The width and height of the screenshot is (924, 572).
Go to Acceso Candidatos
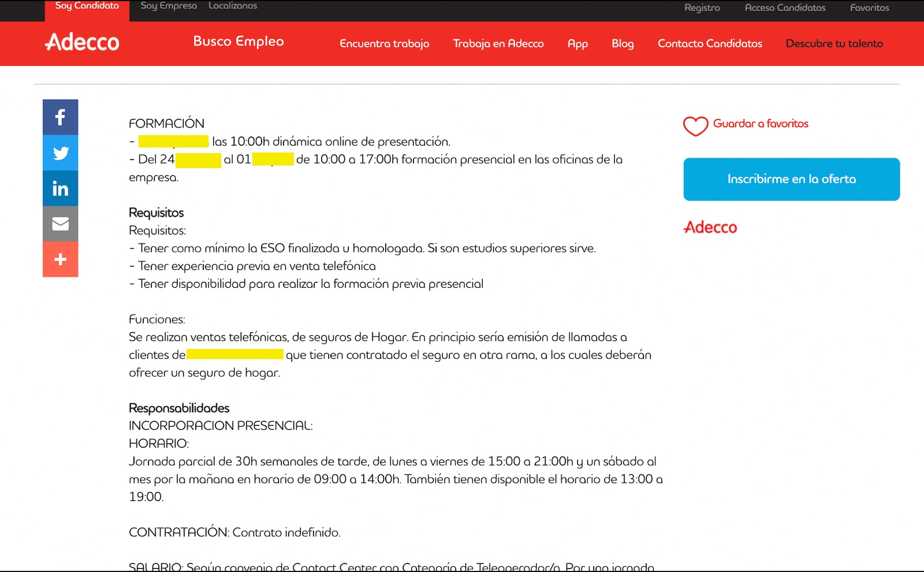[x=785, y=8]
